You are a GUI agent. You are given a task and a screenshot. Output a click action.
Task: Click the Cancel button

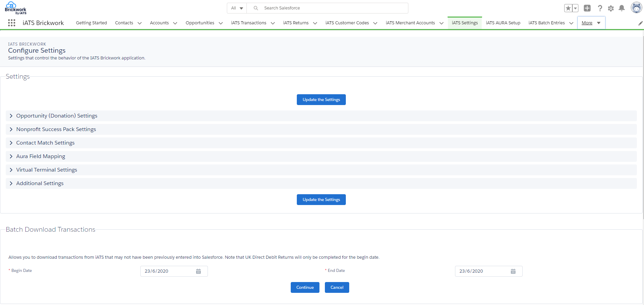click(x=337, y=287)
